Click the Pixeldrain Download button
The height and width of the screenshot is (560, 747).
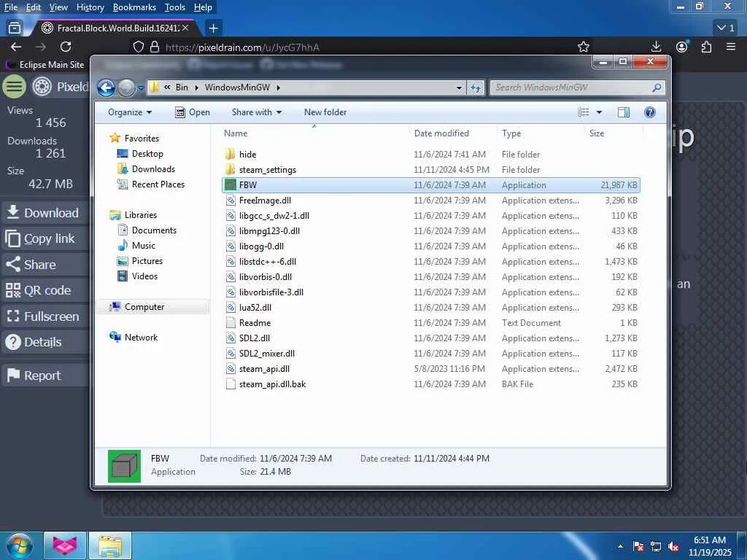pyautogui.click(x=44, y=213)
